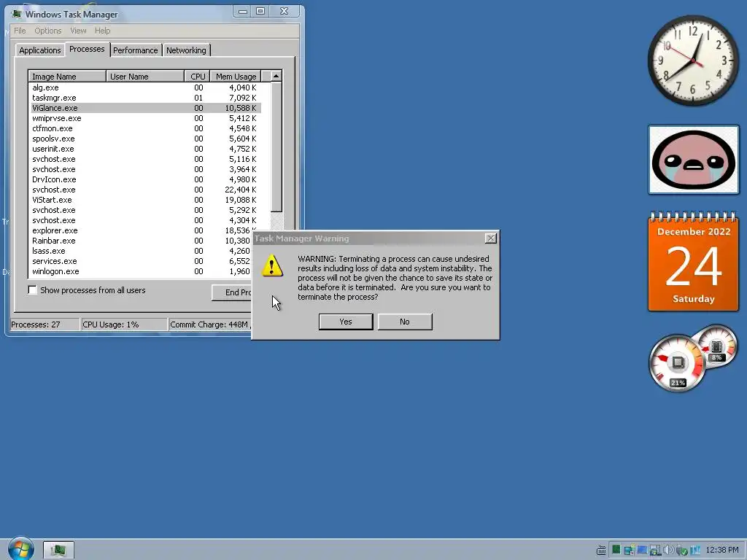The height and width of the screenshot is (560, 747).
Task: Click the memory gauge showing 8%
Action: click(x=716, y=346)
